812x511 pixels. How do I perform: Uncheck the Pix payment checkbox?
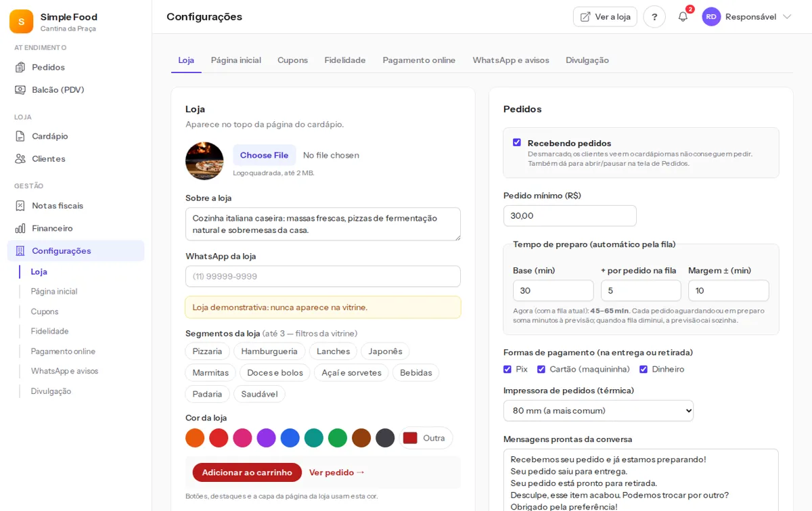click(x=507, y=370)
